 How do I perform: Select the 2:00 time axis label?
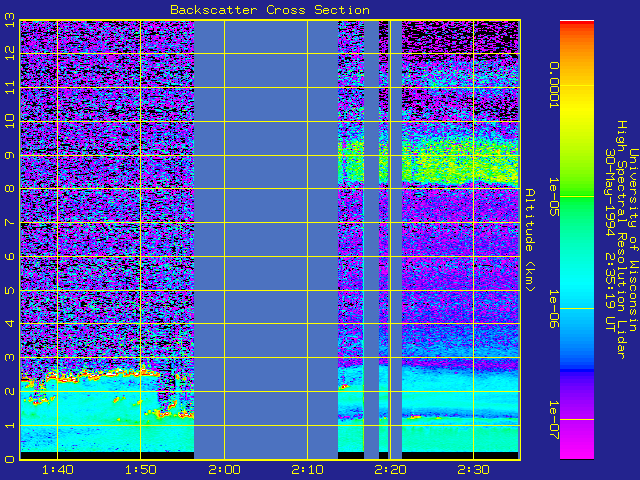[x=224, y=470]
